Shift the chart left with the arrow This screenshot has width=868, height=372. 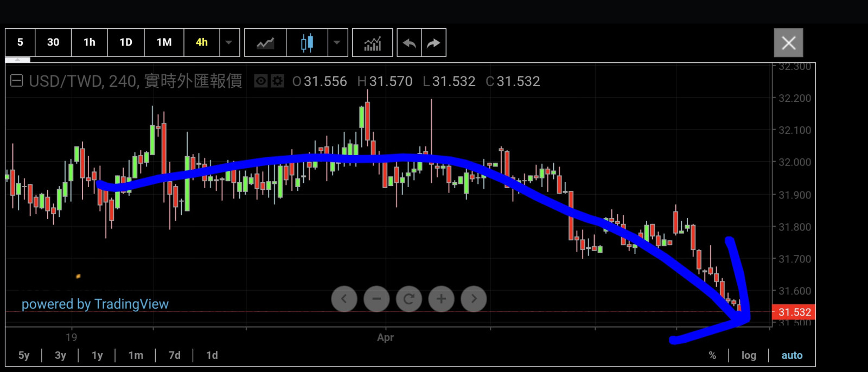pos(344,299)
